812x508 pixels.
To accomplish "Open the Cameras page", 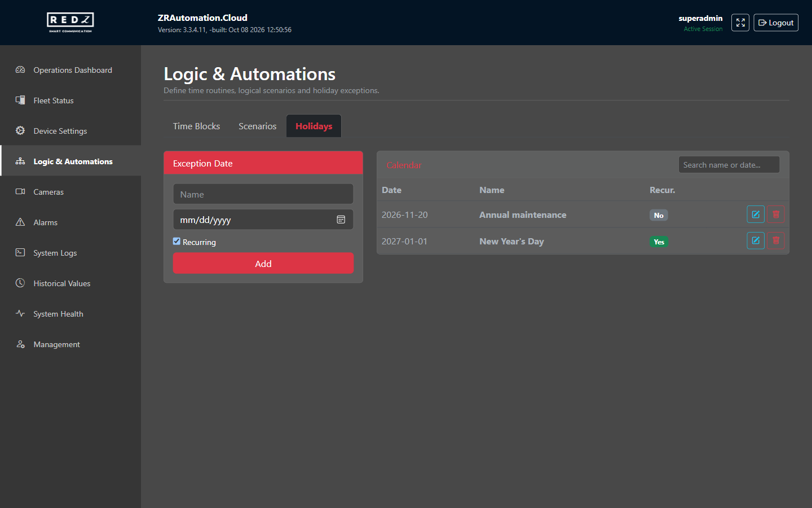I will [70, 192].
